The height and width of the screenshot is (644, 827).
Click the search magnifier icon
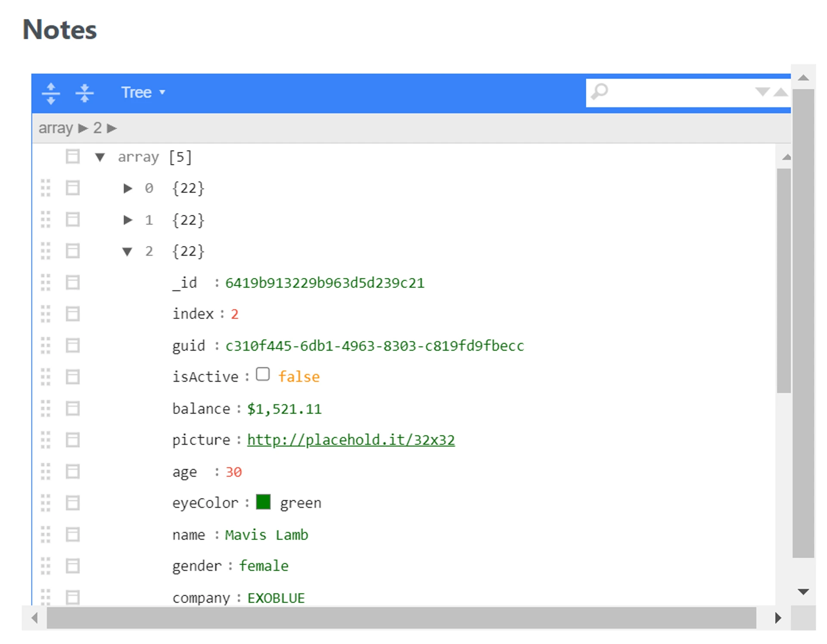pos(599,92)
